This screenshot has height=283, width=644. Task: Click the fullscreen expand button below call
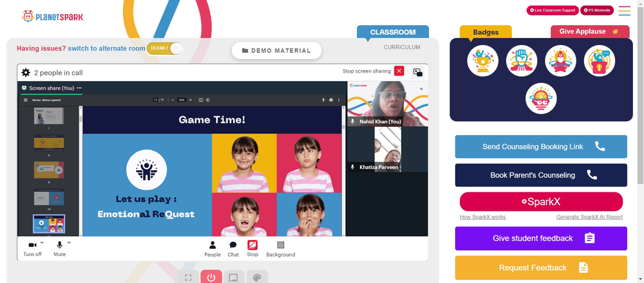coord(189,278)
